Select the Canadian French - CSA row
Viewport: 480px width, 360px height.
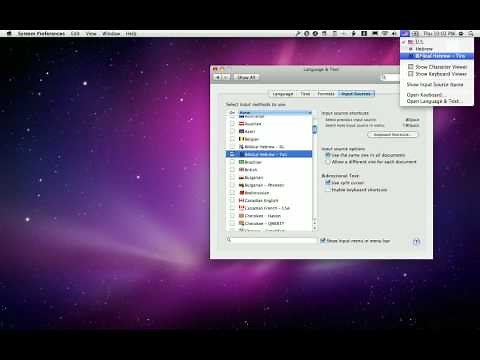pos(269,208)
